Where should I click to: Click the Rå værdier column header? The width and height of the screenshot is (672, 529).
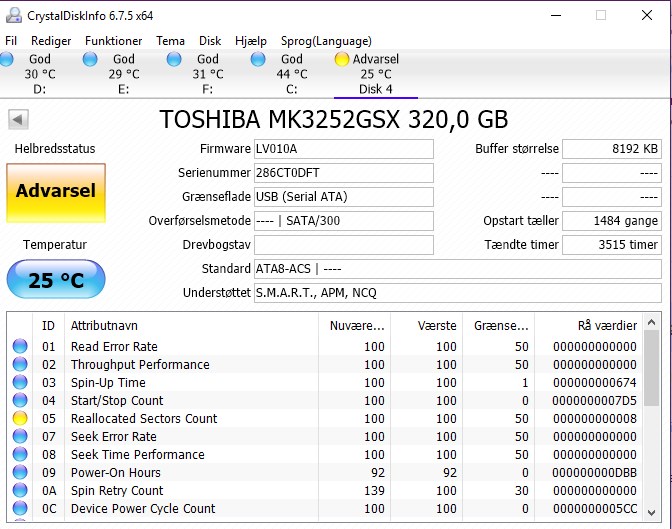click(x=588, y=325)
